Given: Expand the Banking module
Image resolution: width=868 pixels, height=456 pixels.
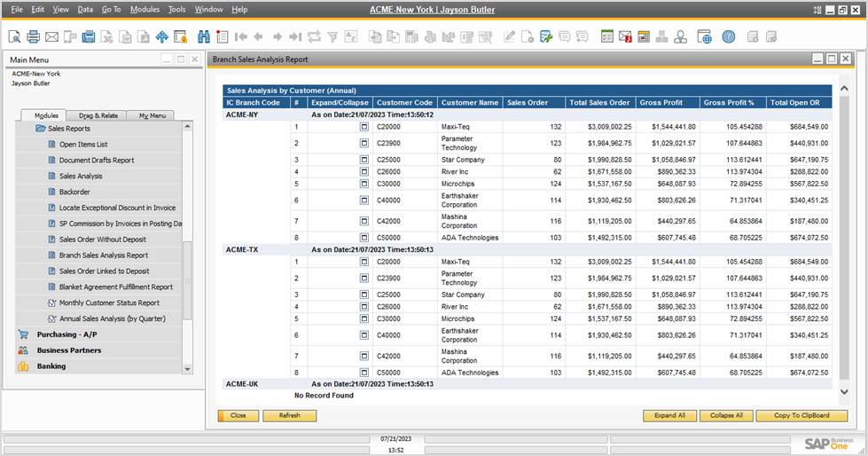Looking at the screenshot, I should pyautogui.click(x=51, y=366).
